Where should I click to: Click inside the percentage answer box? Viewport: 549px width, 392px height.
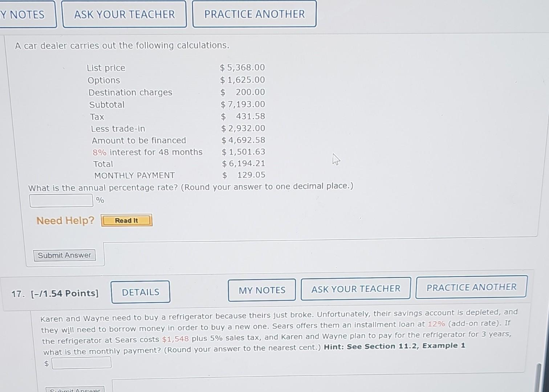tap(61, 200)
